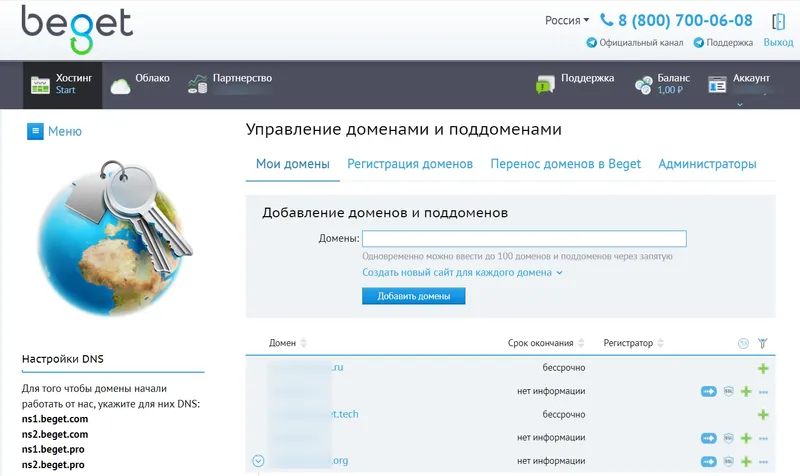Viewport: 800px width, 476px height.
Task: Open the Облако cloud section
Action: click(x=140, y=85)
